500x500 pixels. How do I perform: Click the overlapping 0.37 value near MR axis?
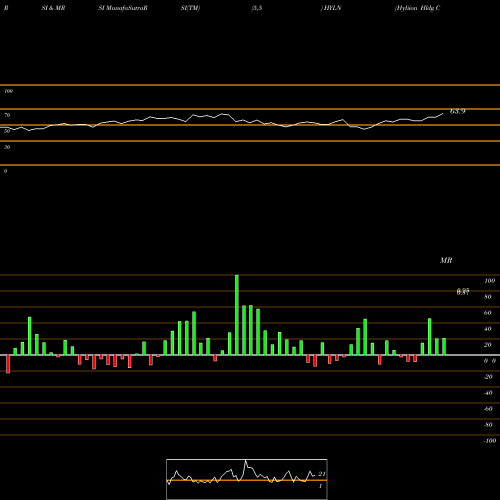[463, 292]
